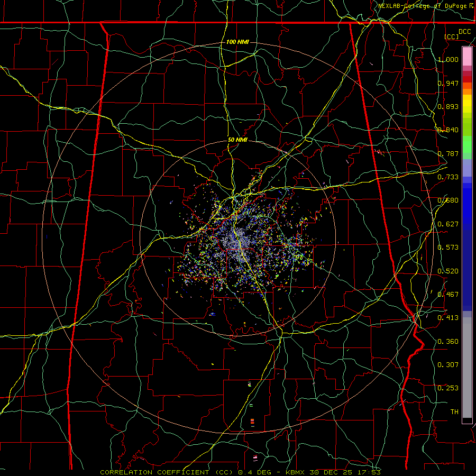Click the 0.253 scale value

coord(448,388)
